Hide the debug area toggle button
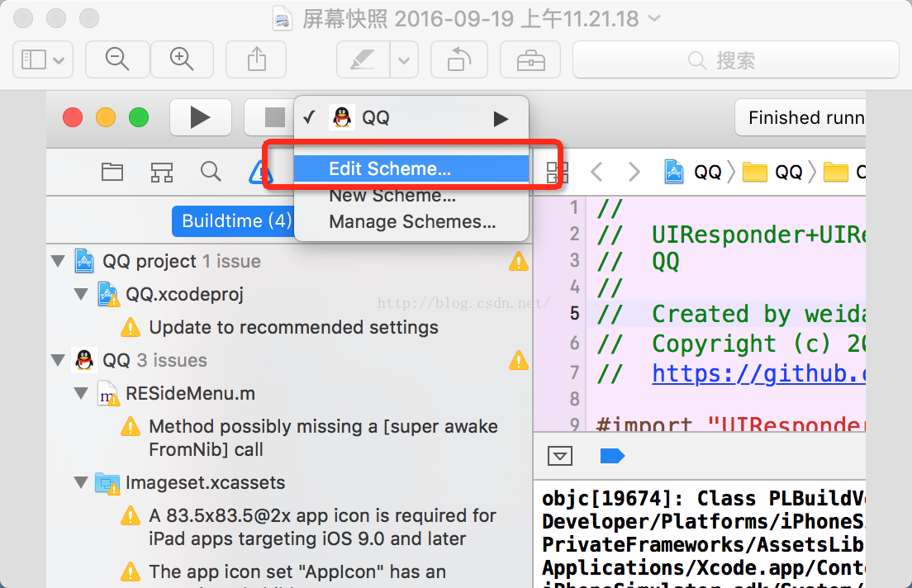 coord(560,456)
